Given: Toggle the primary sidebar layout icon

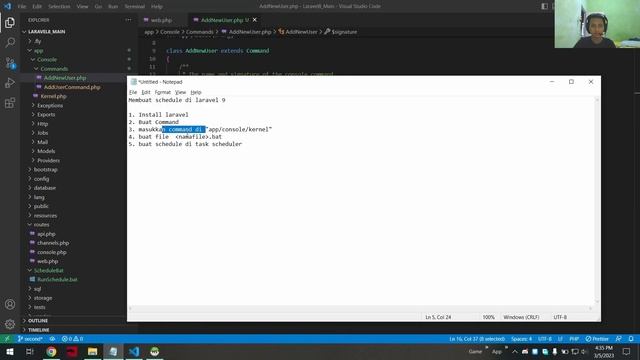Looking at the screenshot, I should [x=544, y=6].
